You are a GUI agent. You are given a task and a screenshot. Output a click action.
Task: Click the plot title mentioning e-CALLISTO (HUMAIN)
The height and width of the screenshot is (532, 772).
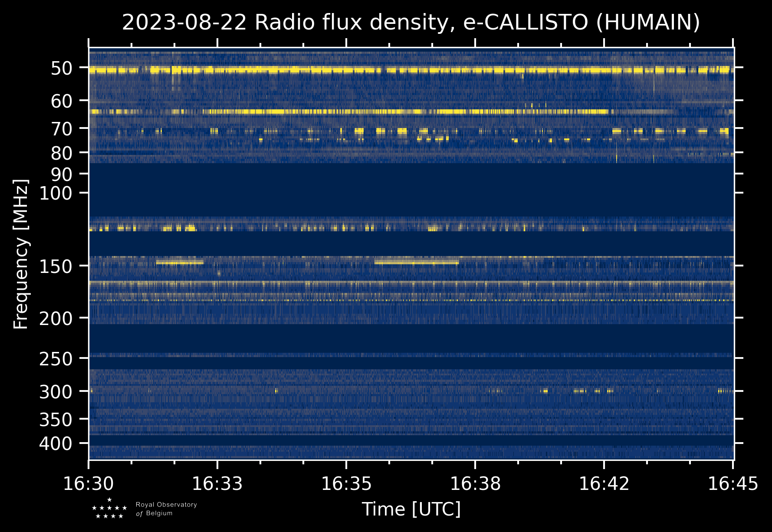[x=411, y=23]
